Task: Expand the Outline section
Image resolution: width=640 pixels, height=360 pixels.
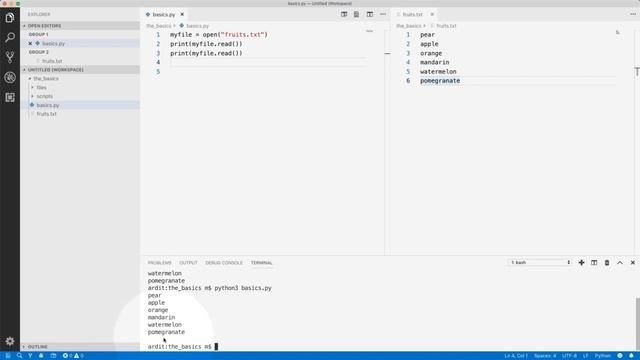Action: point(80,347)
